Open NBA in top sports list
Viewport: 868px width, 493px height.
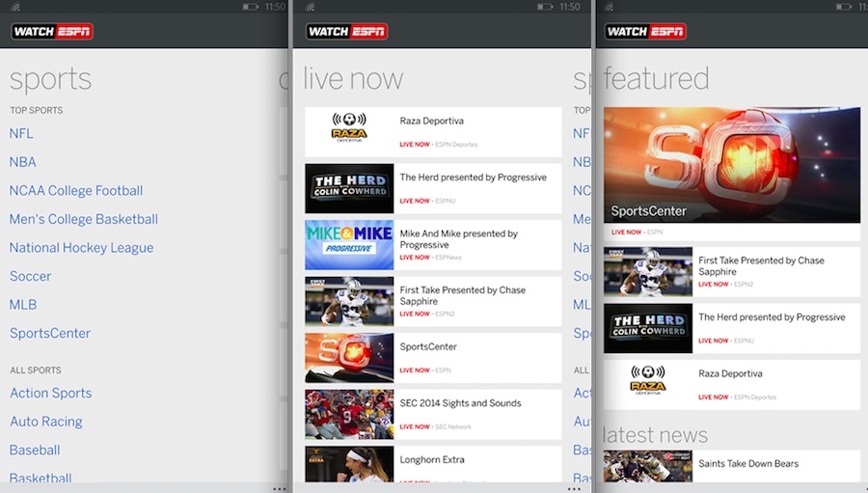(23, 162)
